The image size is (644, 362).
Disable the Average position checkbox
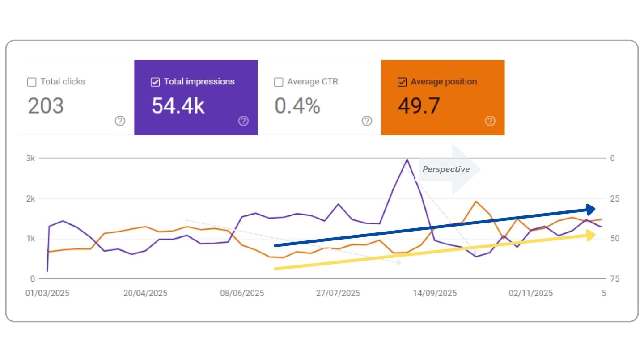tap(402, 82)
